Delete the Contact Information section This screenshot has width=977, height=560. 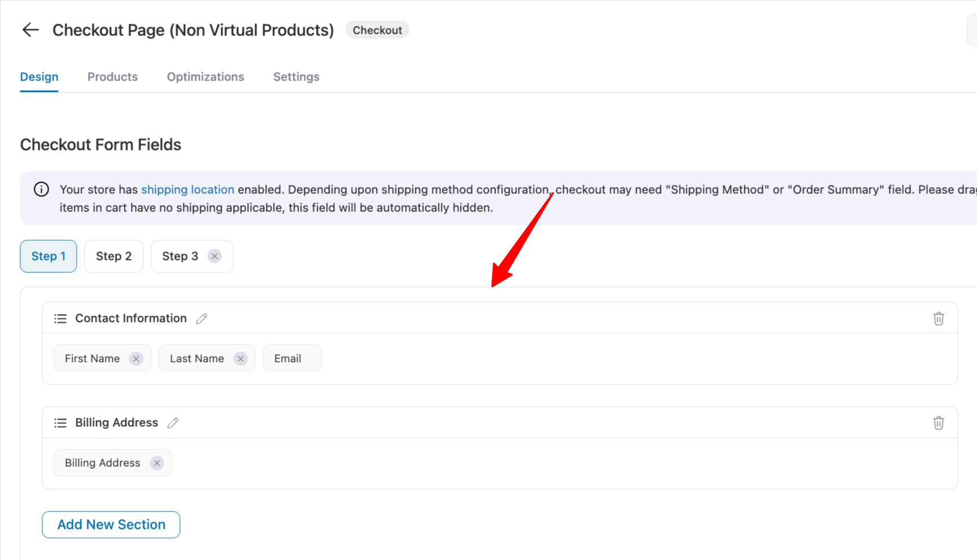coord(938,319)
